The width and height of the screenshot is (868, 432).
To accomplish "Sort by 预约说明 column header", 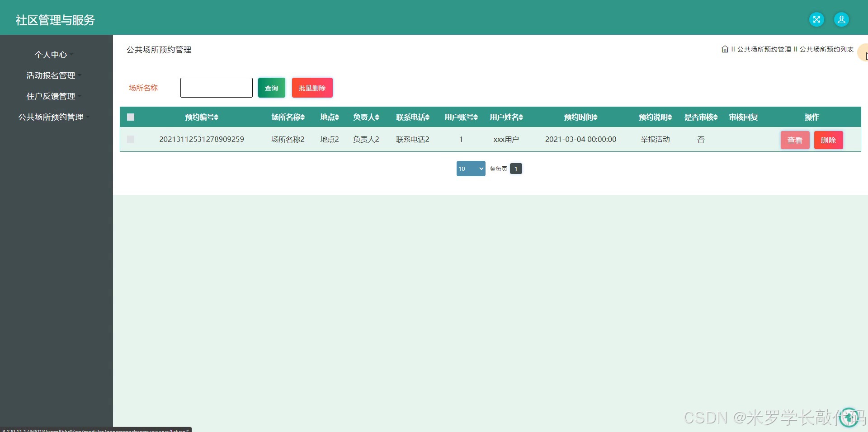I will [655, 117].
